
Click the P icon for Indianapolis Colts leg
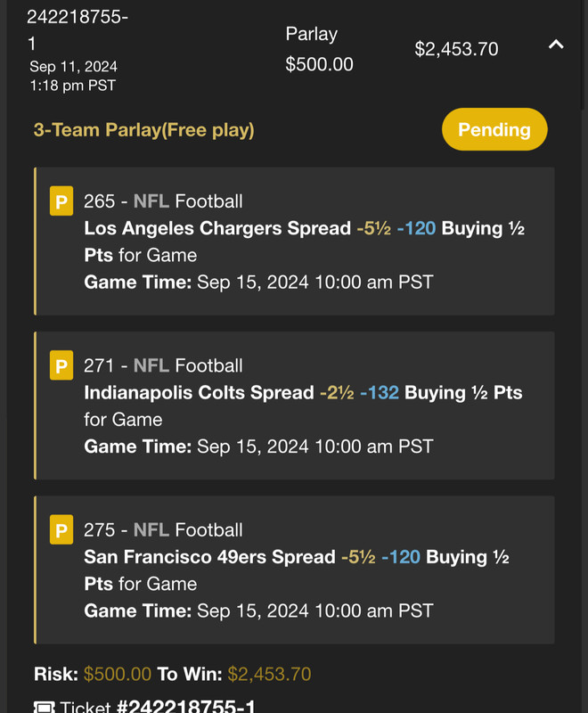pos(61,365)
